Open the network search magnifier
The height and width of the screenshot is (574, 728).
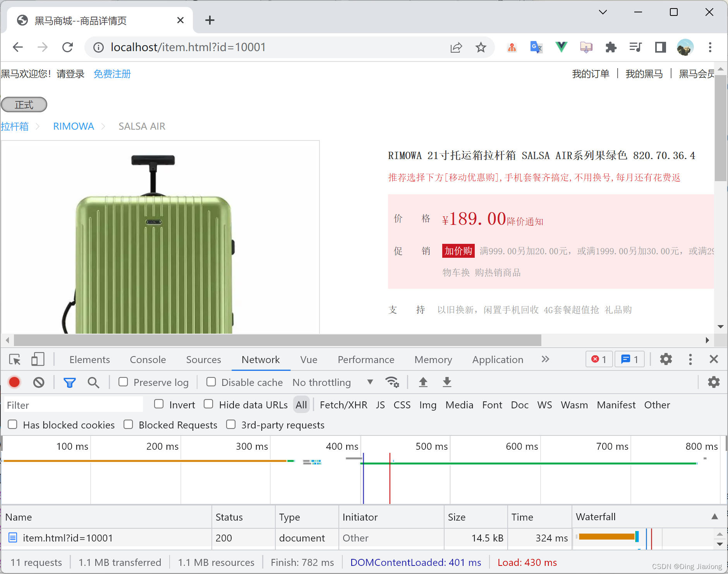(x=93, y=382)
